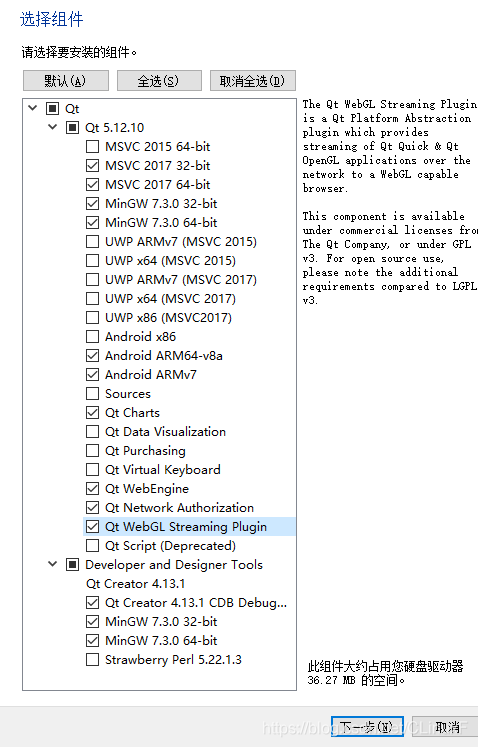Collapse the top-level Qt tree node
478x747 pixels.
[32, 108]
